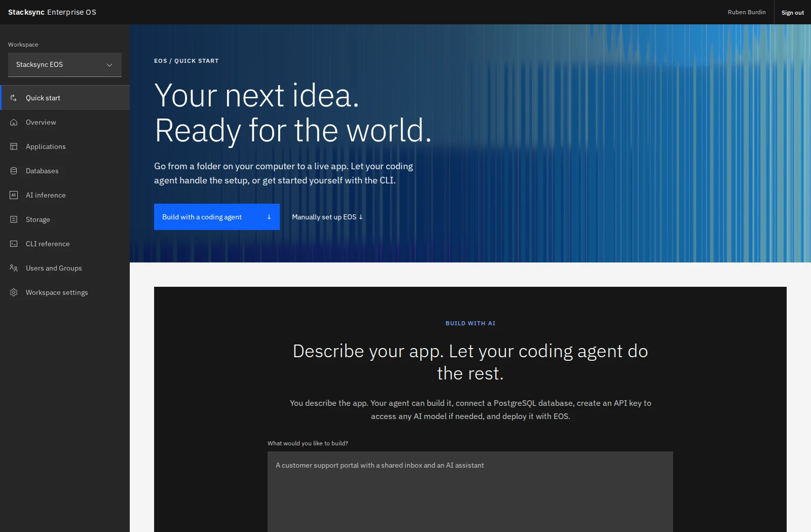Click the CLI reference terminal icon
811x532 pixels.
(14, 244)
